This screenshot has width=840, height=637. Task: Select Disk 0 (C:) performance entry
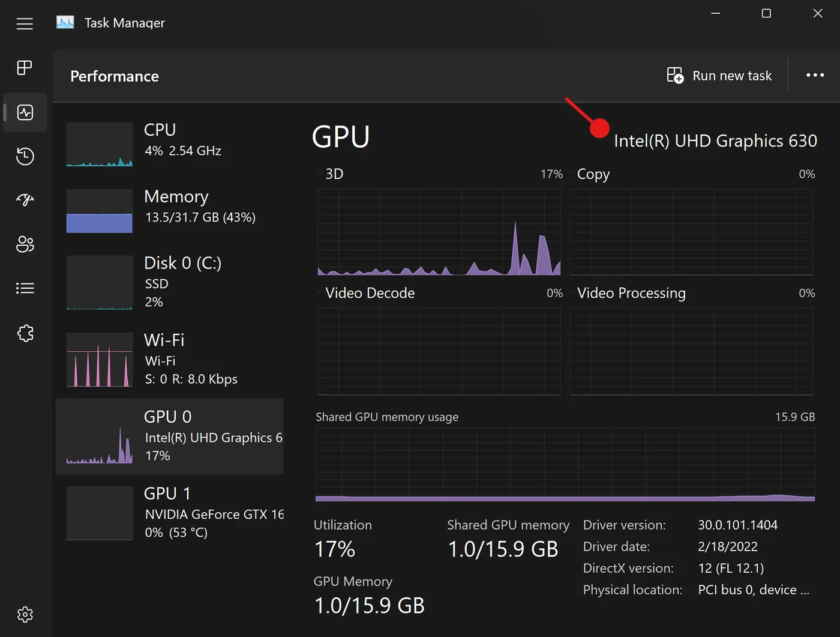point(170,282)
